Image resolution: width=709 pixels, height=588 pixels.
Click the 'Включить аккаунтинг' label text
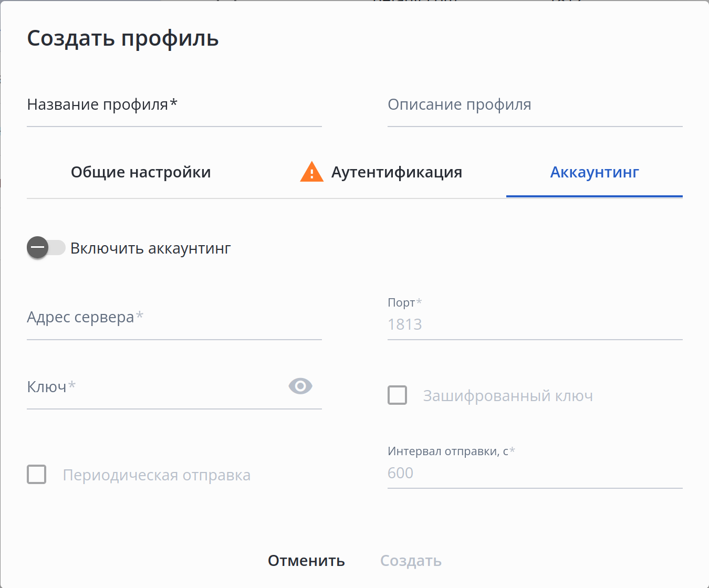point(151,248)
